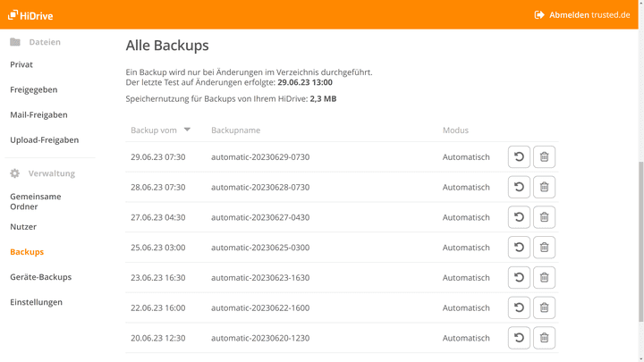Viewport: 644px width, 362px height.
Task: Delete backup automatic-20230625-0300
Action: pos(544,248)
